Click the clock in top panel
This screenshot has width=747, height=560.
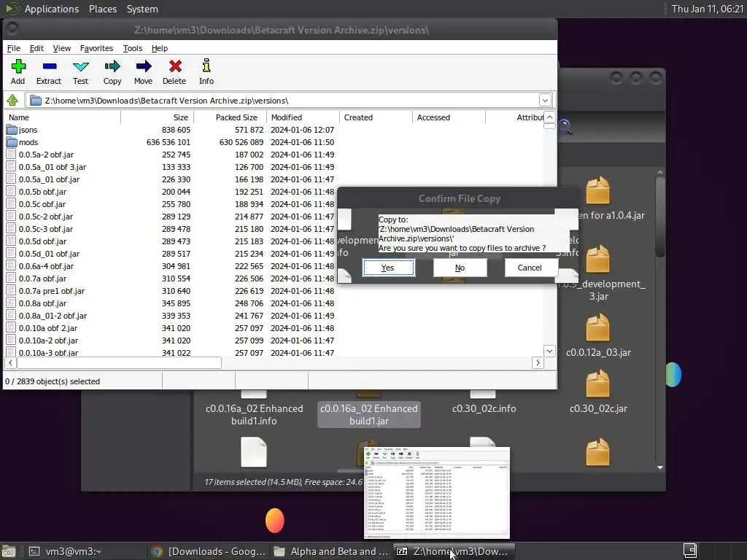[708, 9]
